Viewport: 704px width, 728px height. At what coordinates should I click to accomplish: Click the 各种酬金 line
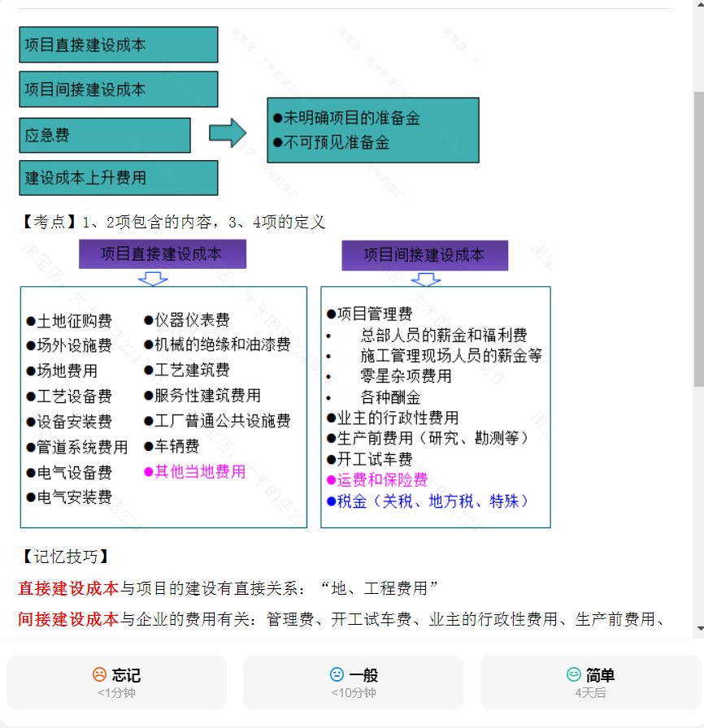(x=390, y=397)
